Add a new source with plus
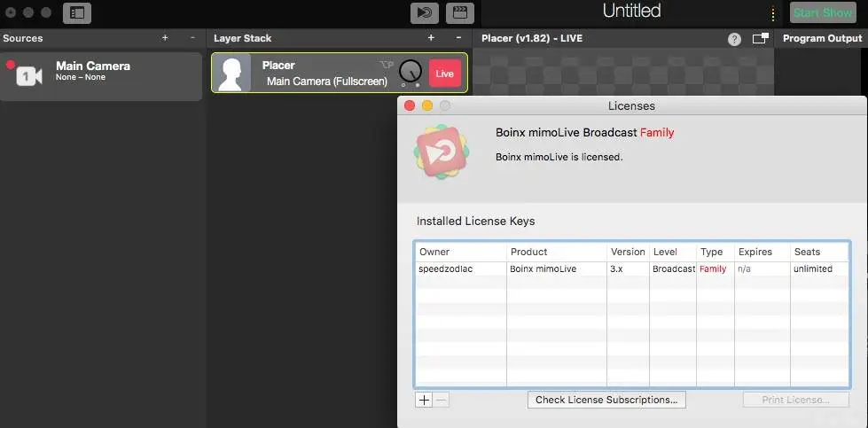Viewport: 868px width, 428px height. click(x=165, y=37)
